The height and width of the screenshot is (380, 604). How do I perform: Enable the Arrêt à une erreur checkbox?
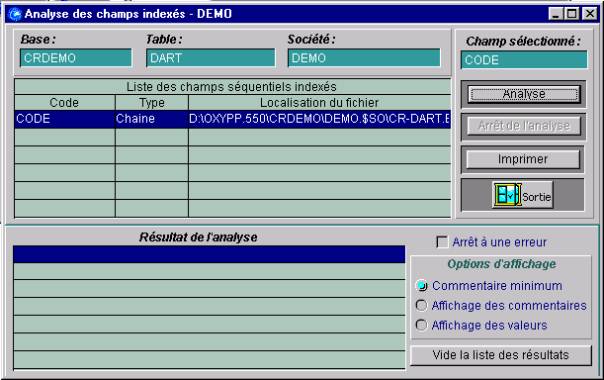coord(442,242)
